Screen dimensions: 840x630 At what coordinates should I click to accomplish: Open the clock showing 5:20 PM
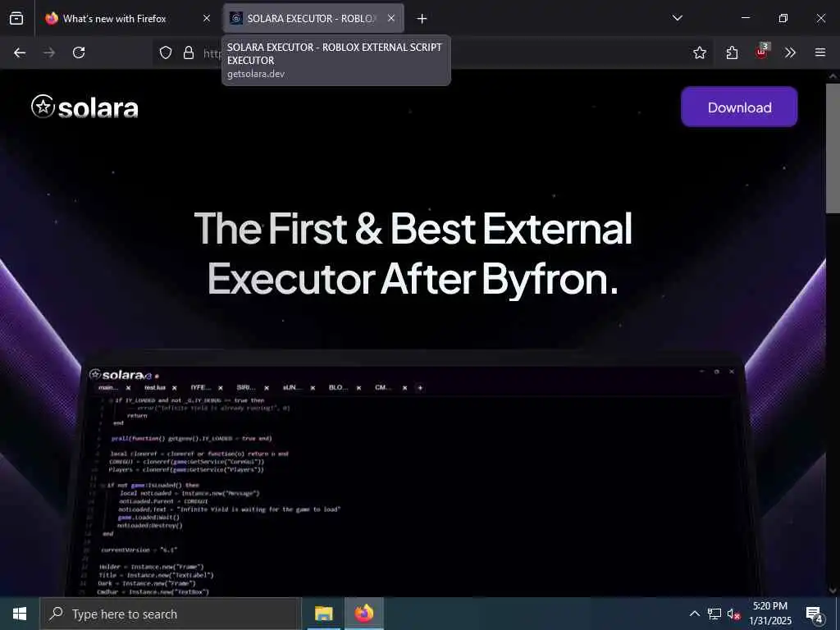[770, 614]
